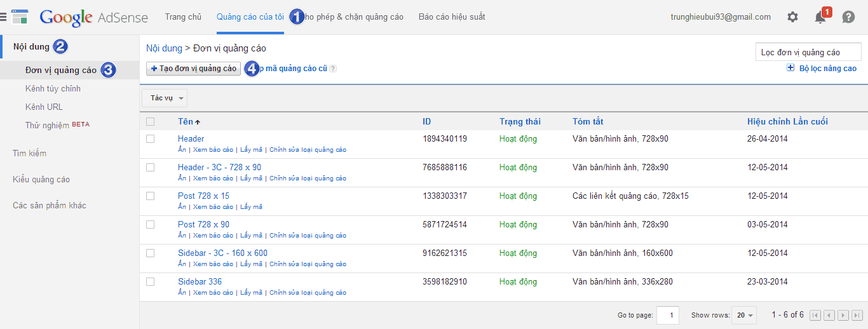Image resolution: width=868 pixels, height=329 pixels.
Task: Select the Post 728 x 15 row checkbox
Action: [151, 196]
